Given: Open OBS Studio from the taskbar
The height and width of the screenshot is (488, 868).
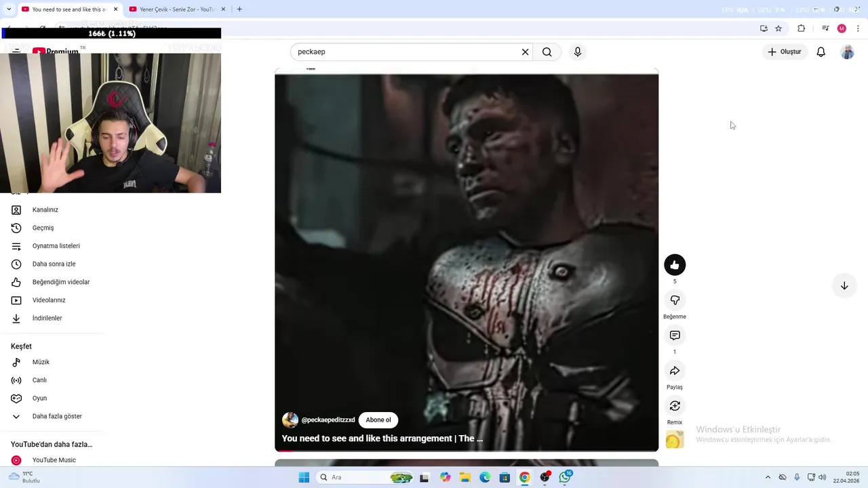Looking at the screenshot, I should click(x=545, y=477).
